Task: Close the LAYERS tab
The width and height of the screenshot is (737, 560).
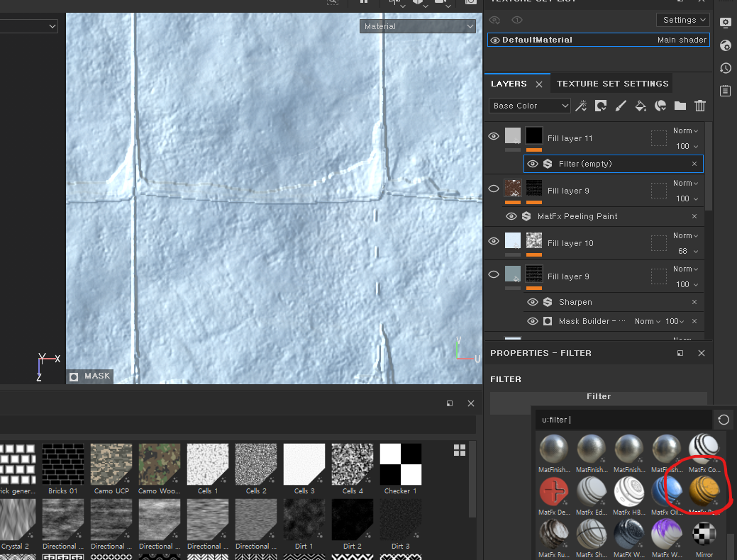Action: tap(539, 84)
